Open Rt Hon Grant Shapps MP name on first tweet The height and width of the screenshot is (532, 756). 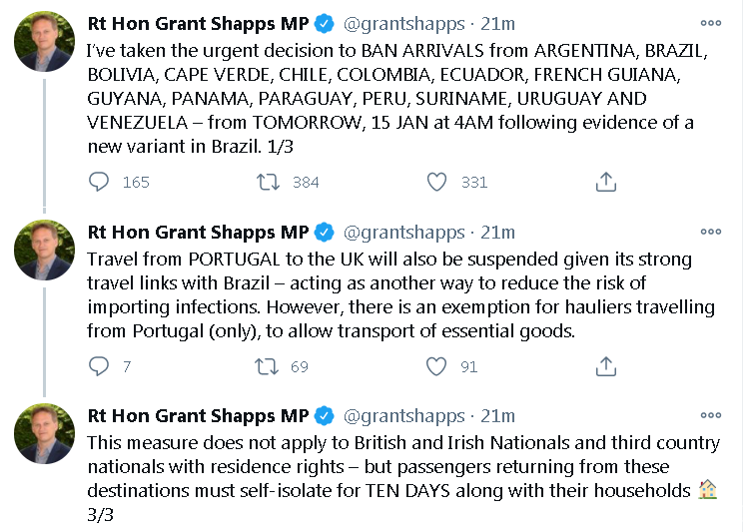point(198,23)
